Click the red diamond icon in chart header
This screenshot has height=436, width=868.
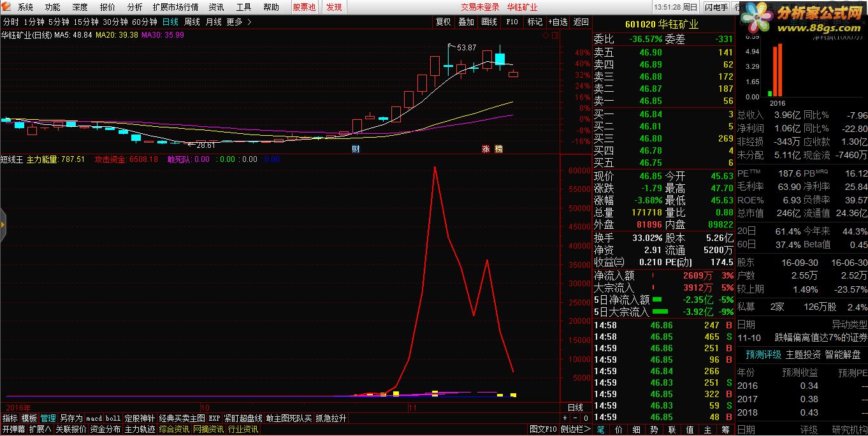[x=545, y=35]
